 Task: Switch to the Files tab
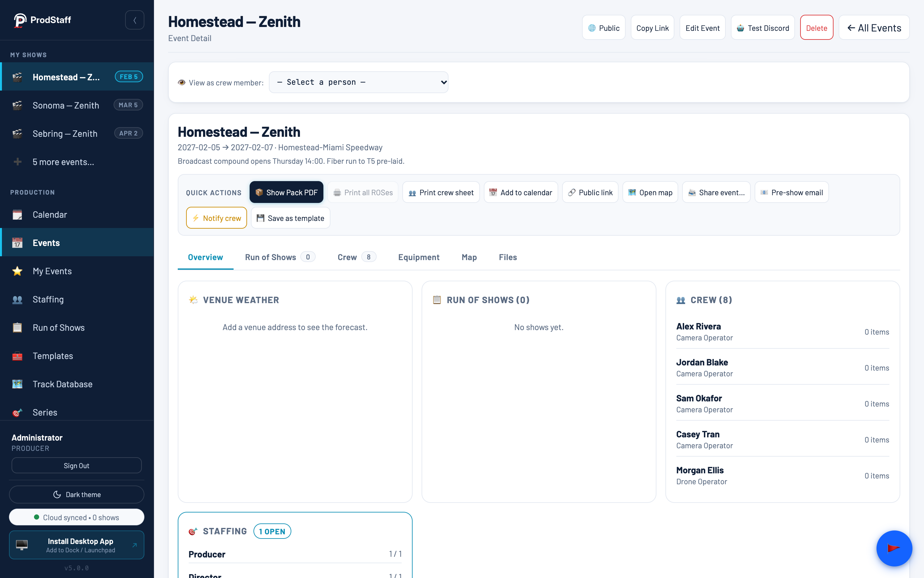pyautogui.click(x=508, y=257)
